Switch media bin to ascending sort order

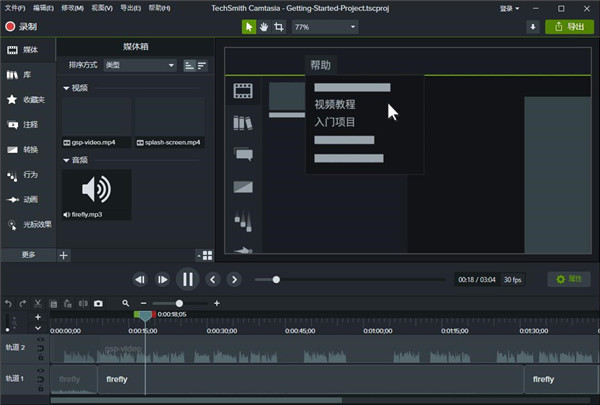189,65
